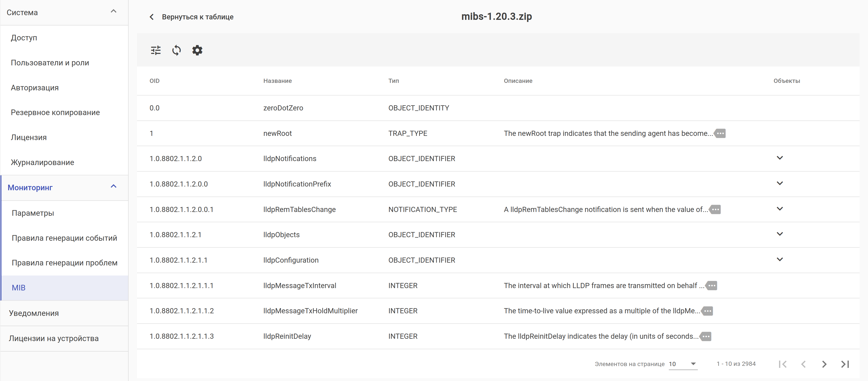Go to the next page of results
Screen dimensions: 868x381
pyautogui.click(x=824, y=364)
